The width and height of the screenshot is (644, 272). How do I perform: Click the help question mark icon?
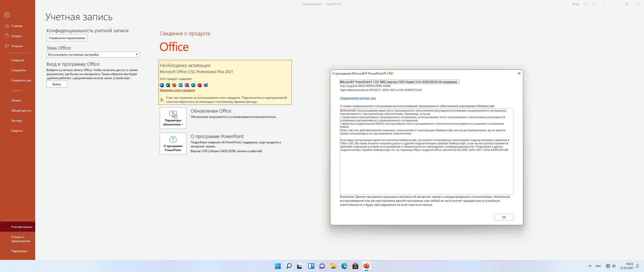pyautogui.click(x=603, y=4)
